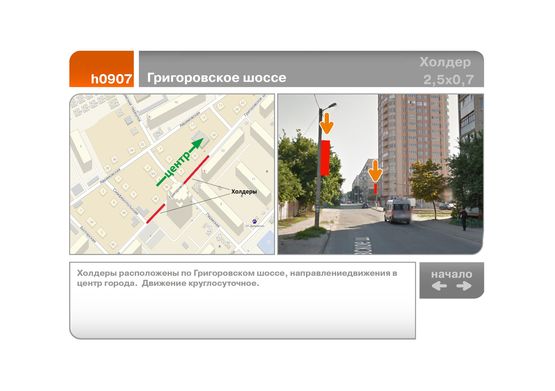This screenshot has height=391, width=555.
Task: Click the 2,5x0,7 size text
Action: click(448, 80)
